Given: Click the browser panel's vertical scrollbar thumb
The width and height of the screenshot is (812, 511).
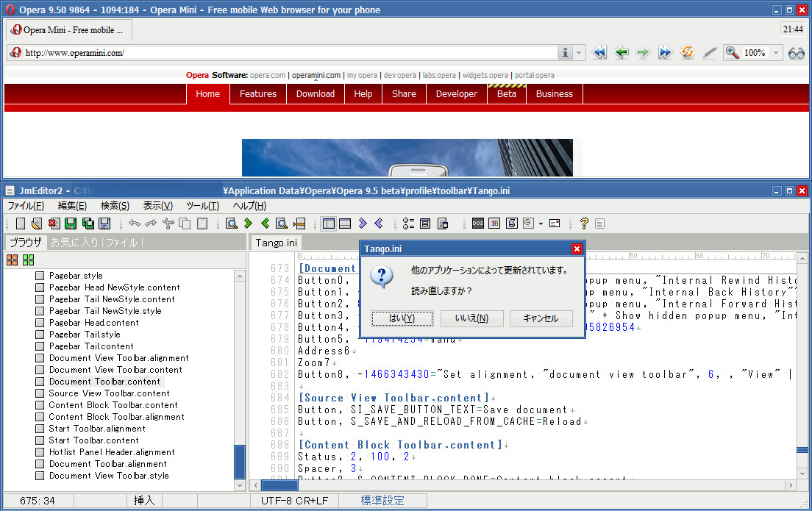Looking at the screenshot, I should click(x=240, y=461).
